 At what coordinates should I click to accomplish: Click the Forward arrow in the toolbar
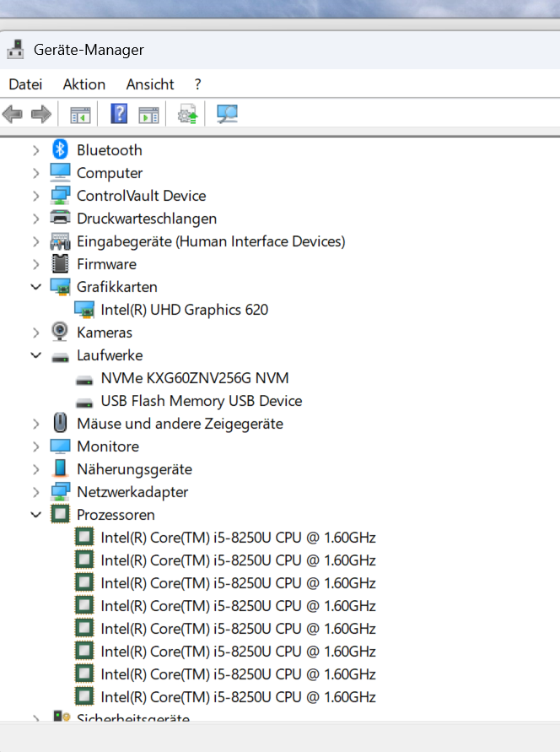point(41,114)
